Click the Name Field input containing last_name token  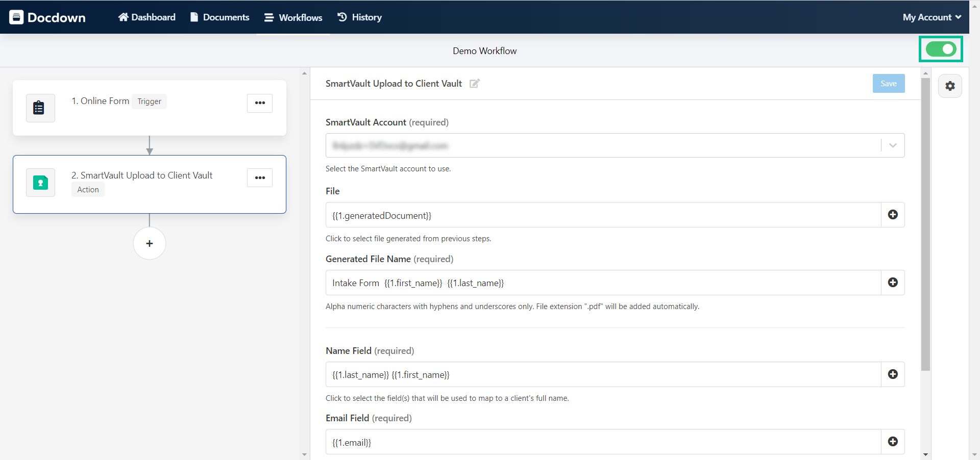tap(561, 374)
